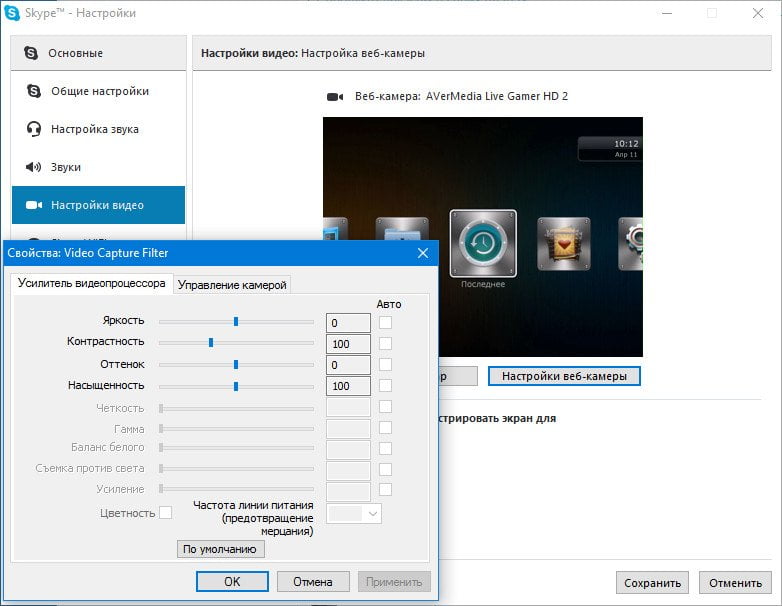Image resolution: width=782 pixels, height=606 pixels.
Task: Switch to Управление камерой tab
Action: click(232, 285)
